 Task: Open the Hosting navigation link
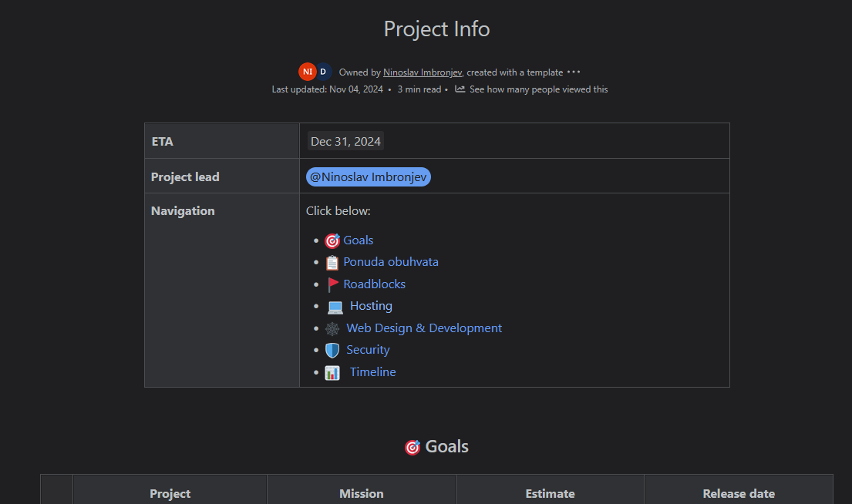click(371, 306)
